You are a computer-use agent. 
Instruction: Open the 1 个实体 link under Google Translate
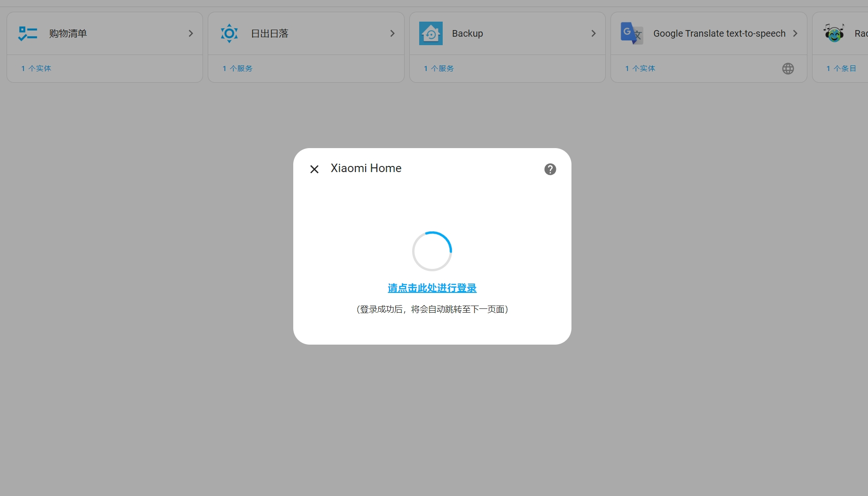pos(640,68)
